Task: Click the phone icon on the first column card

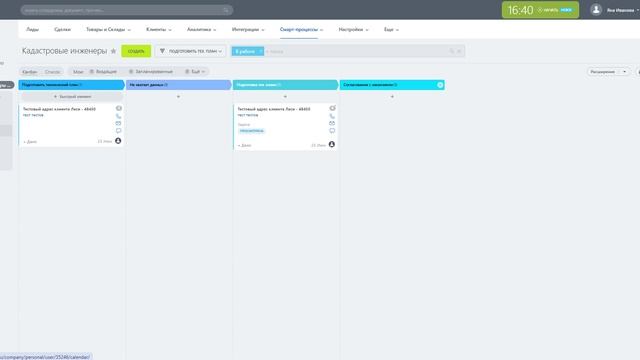Action: 118,116
